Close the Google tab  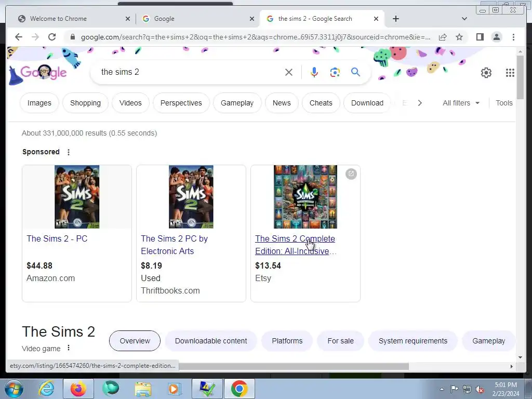(x=252, y=19)
